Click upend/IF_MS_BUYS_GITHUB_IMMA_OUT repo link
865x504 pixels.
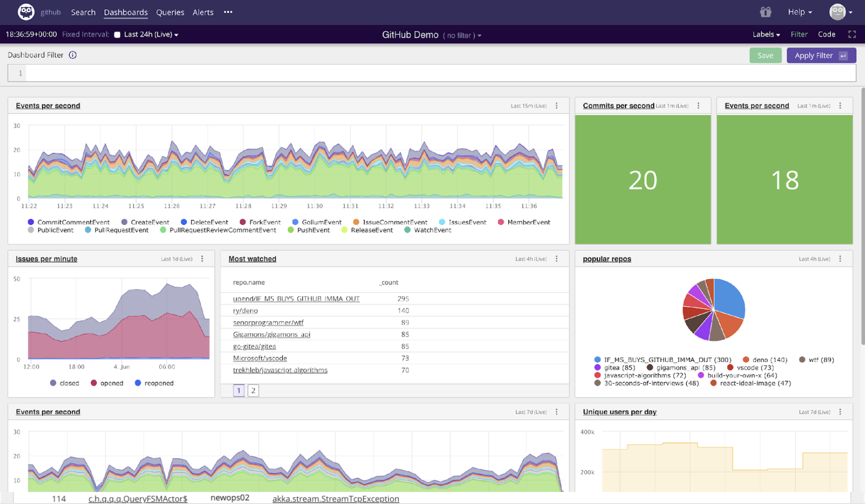coord(296,299)
